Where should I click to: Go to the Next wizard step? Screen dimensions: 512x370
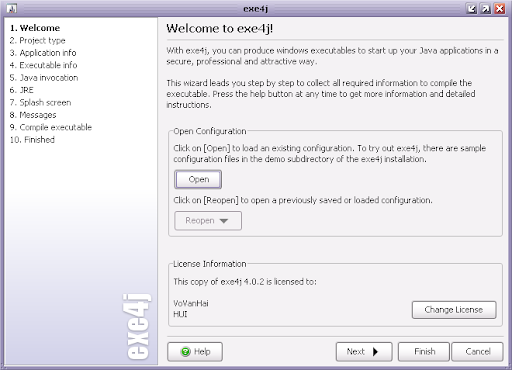click(x=364, y=352)
